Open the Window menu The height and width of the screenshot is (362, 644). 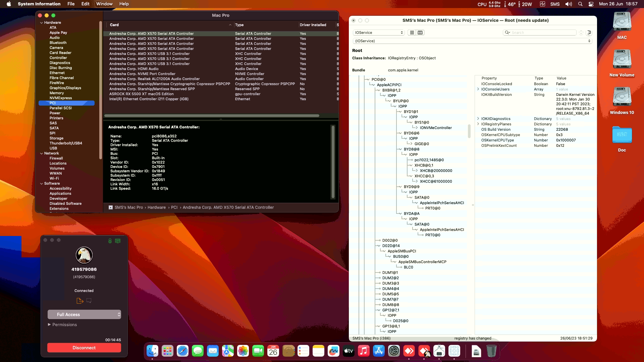coord(104,4)
